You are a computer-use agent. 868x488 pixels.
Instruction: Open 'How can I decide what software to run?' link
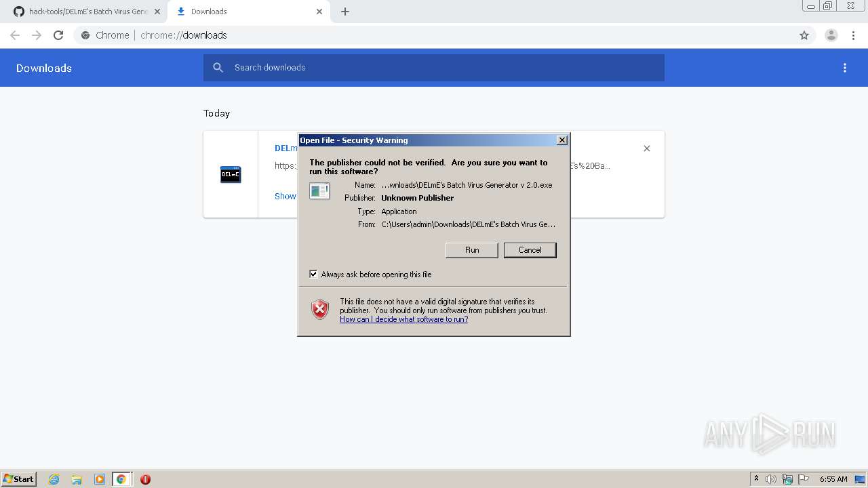(403, 319)
